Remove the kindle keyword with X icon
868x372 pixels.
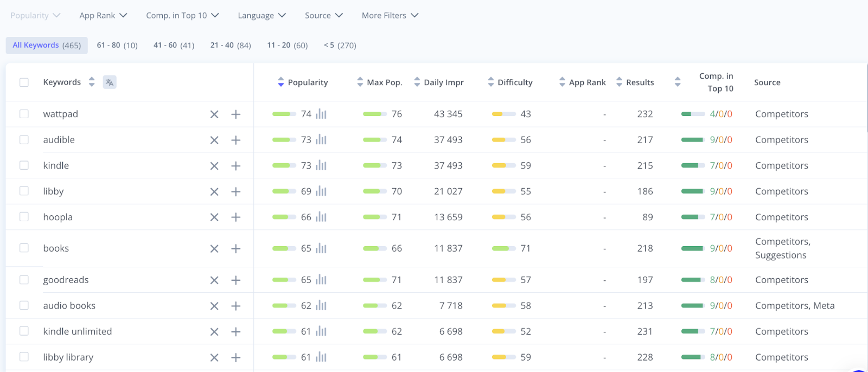214,166
